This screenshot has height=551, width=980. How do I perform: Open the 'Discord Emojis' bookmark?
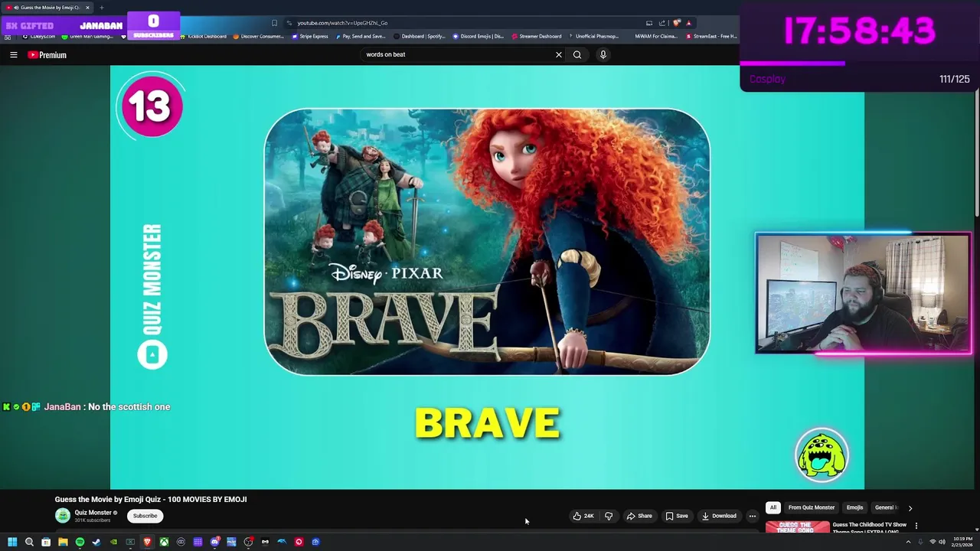(479, 36)
